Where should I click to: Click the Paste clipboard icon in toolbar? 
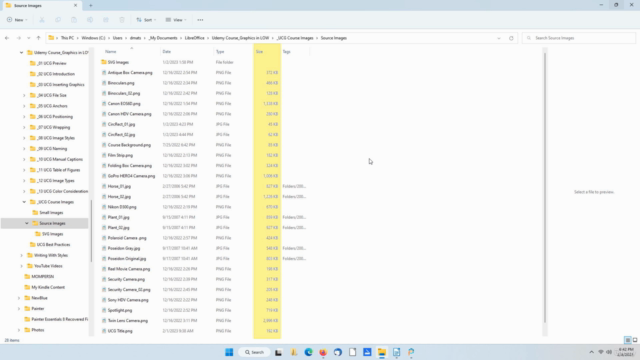(x=74, y=20)
